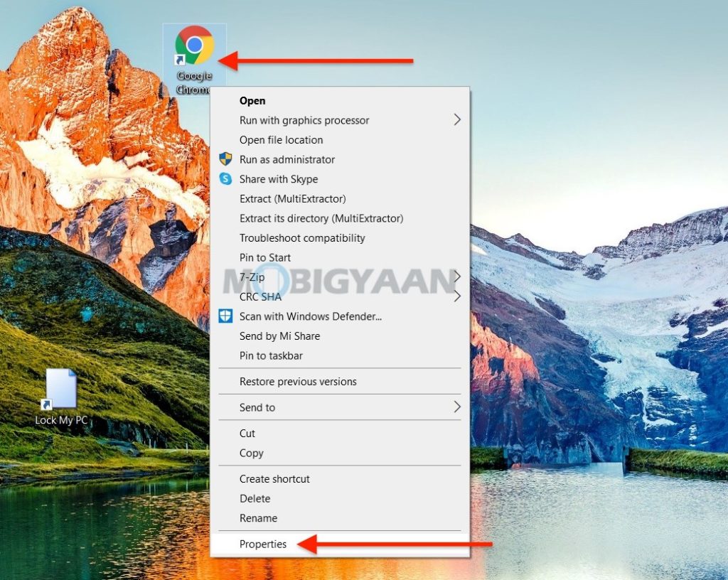Select Open from the context menu
This screenshot has width=728, height=580.
252,100
